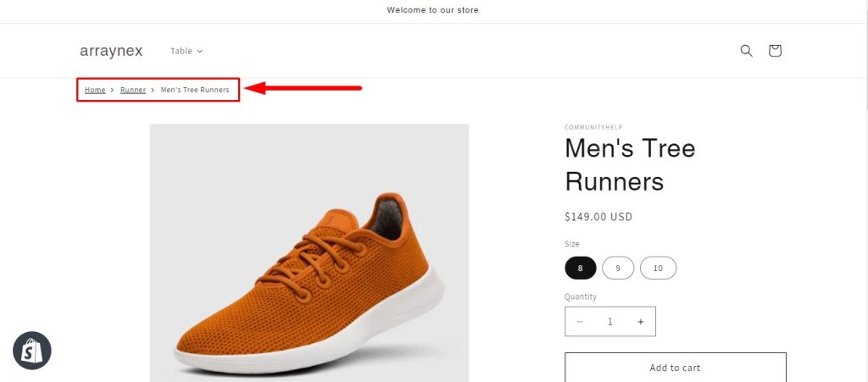Click the $149.00 USD price
Viewport: 868px width, 382px height.
pyautogui.click(x=598, y=217)
